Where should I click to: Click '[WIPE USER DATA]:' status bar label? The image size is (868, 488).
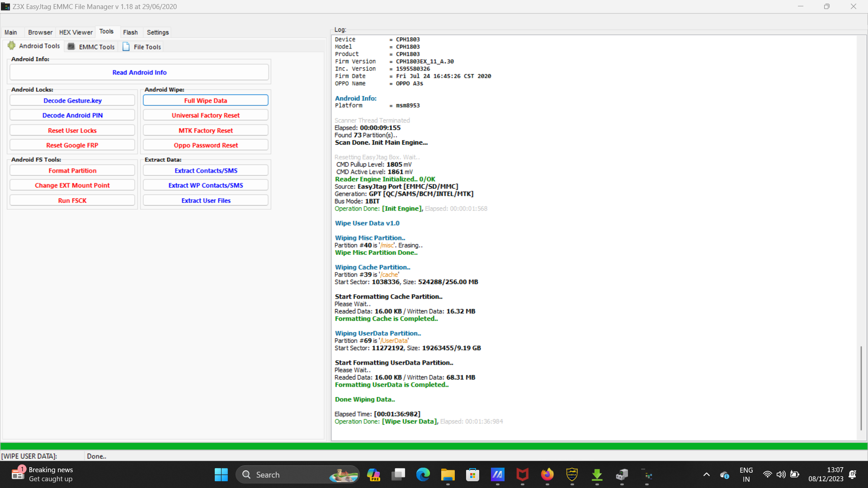tap(29, 456)
